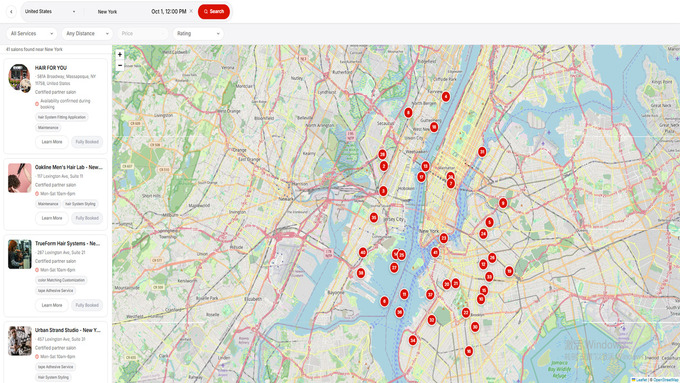Open the United States country dropdown

point(50,12)
